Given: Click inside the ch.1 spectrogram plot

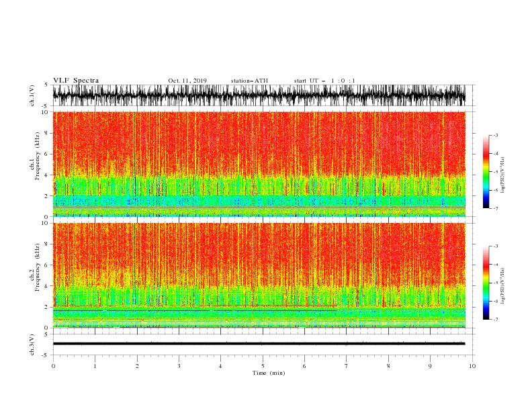Looking at the screenshot, I should pos(259,164).
